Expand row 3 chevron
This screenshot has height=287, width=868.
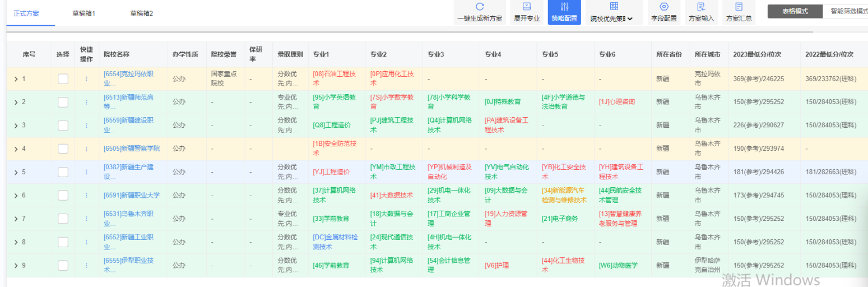point(16,126)
